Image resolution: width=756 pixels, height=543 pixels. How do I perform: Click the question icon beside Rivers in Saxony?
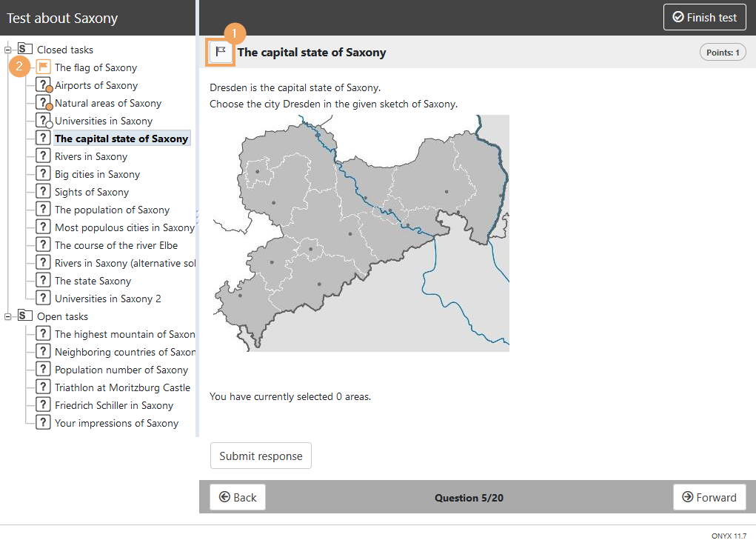(43, 156)
